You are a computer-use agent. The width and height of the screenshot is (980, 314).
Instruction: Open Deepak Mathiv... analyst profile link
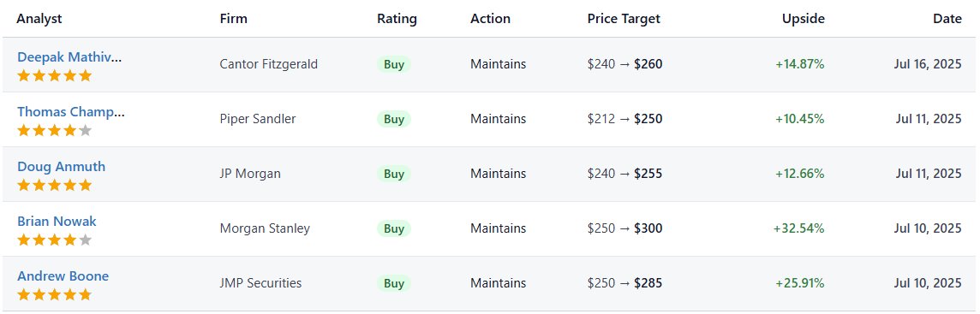pos(69,57)
